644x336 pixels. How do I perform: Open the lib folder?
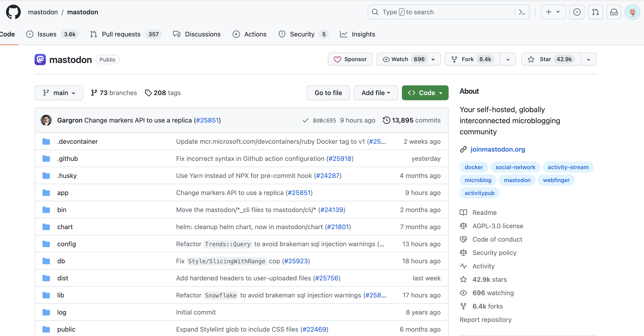[x=61, y=295]
